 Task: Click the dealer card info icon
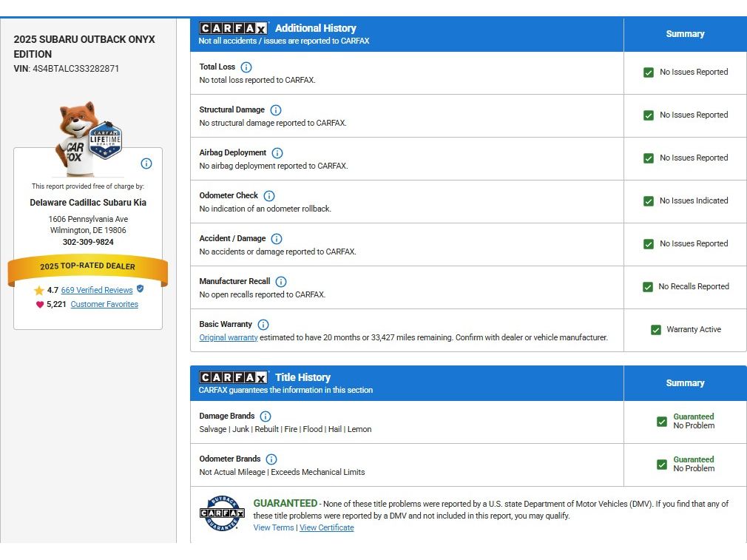pyautogui.click(x=146, y=163)
